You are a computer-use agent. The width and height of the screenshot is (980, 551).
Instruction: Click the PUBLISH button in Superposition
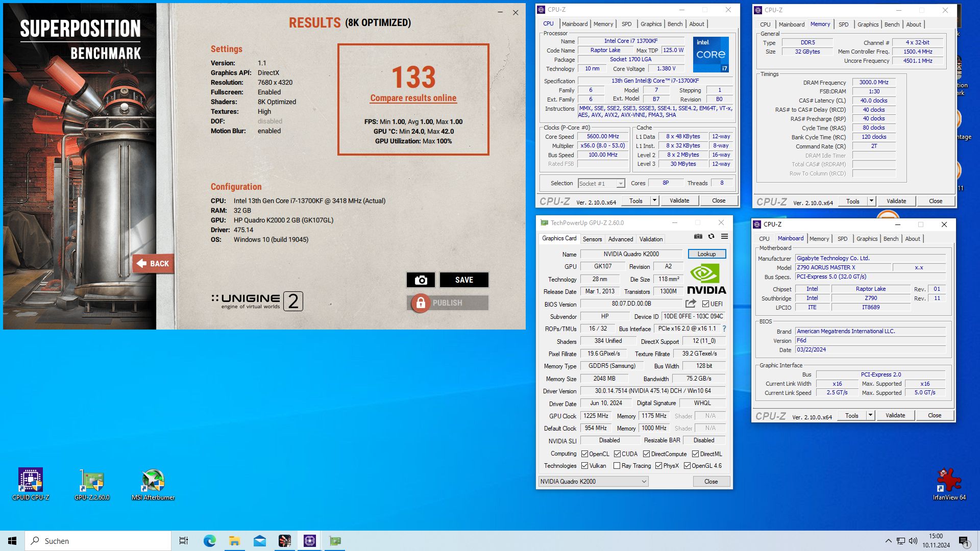point(448,303)
